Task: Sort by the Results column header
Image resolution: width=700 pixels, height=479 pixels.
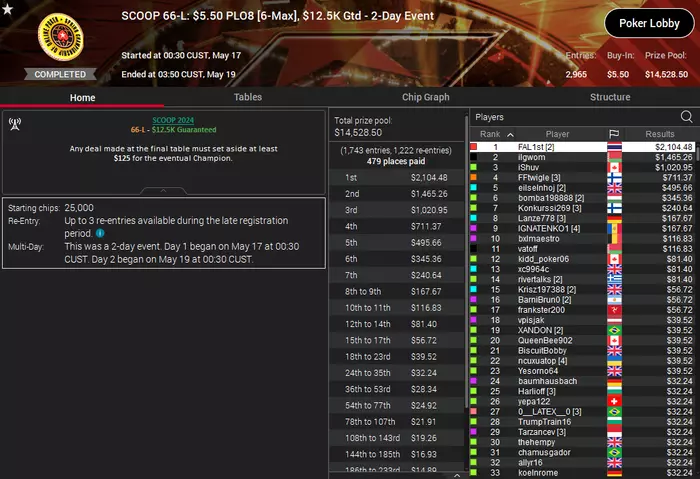Action: [x=659, y=134]
